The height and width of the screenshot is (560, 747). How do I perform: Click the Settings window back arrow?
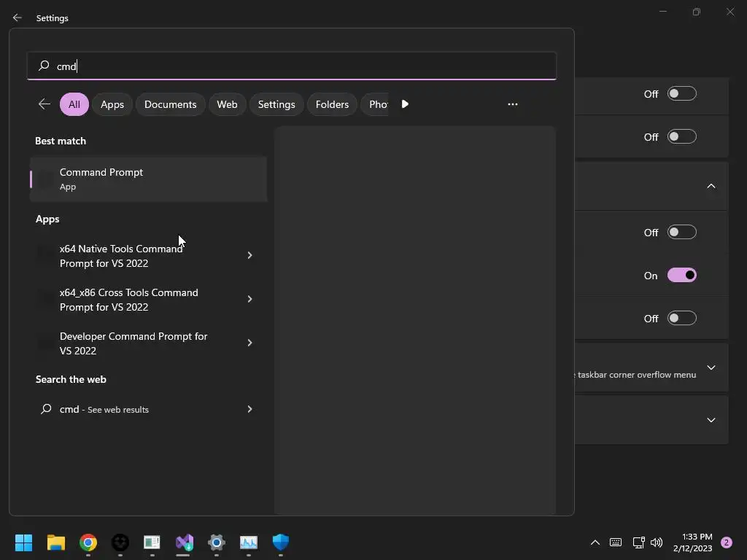click(x=18, y=17)
